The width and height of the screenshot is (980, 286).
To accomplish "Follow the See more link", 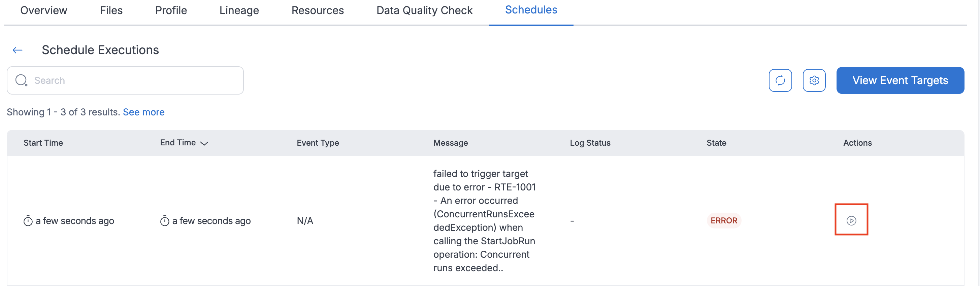I will click(x=143, y=112).
